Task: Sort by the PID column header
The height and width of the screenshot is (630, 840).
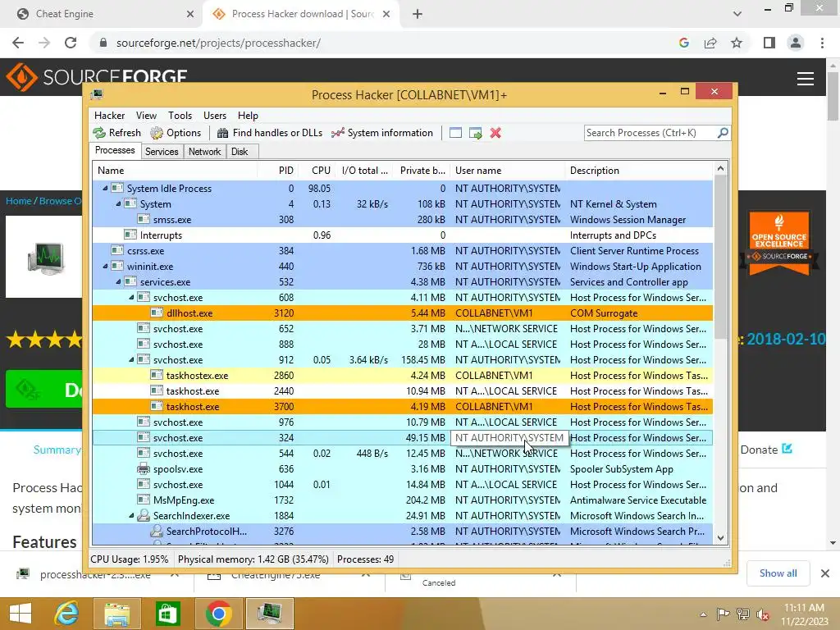Action: (277, 171)
